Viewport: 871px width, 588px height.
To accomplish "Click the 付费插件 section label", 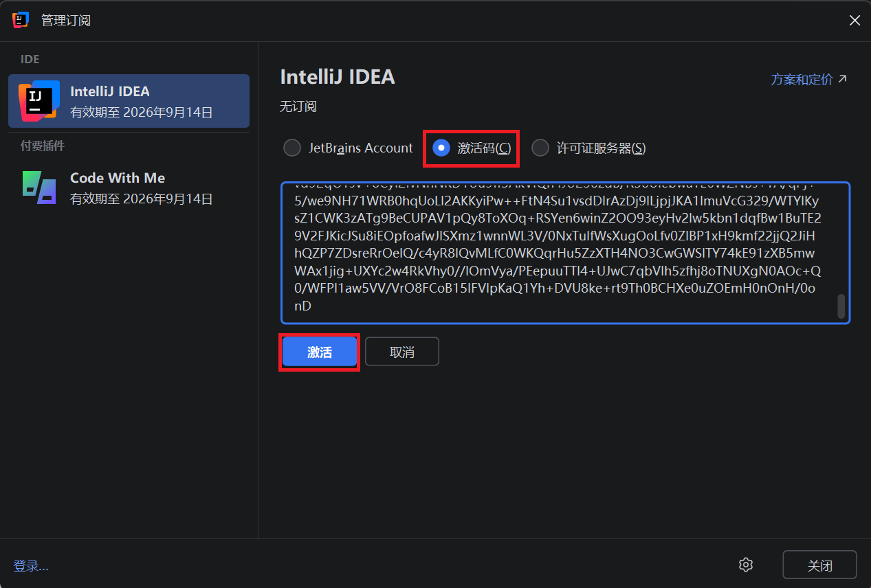I will coord(43,146).
